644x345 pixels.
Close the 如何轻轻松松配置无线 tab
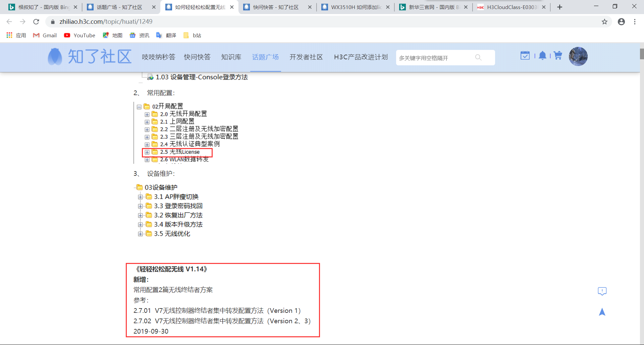coord(232,7)
